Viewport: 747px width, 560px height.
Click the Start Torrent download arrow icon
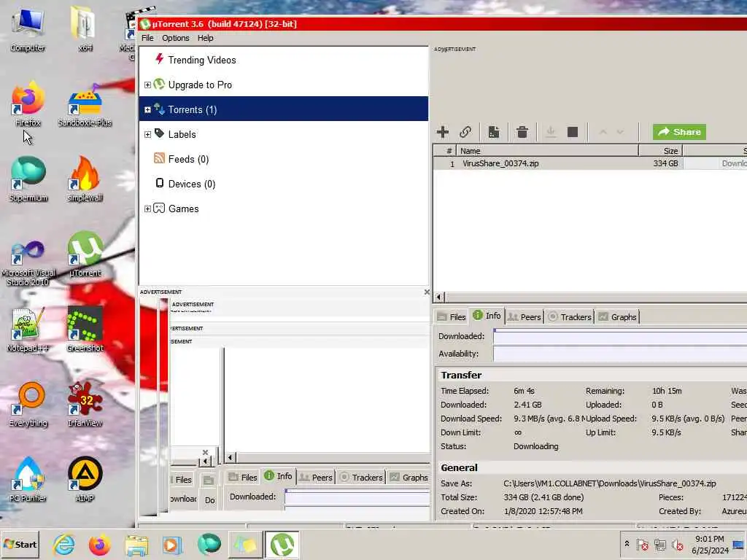tap(551, 132)
